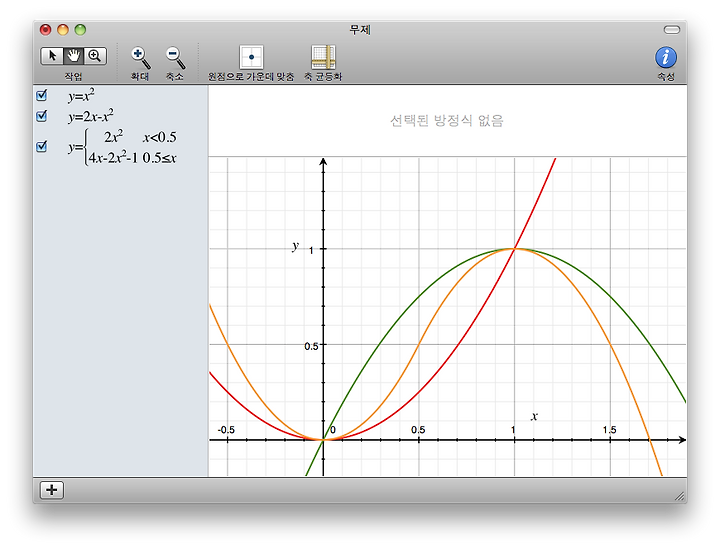Click the x-axis label 1.5
Viewport: 720px width, 549px height.
tap(609, 430)
